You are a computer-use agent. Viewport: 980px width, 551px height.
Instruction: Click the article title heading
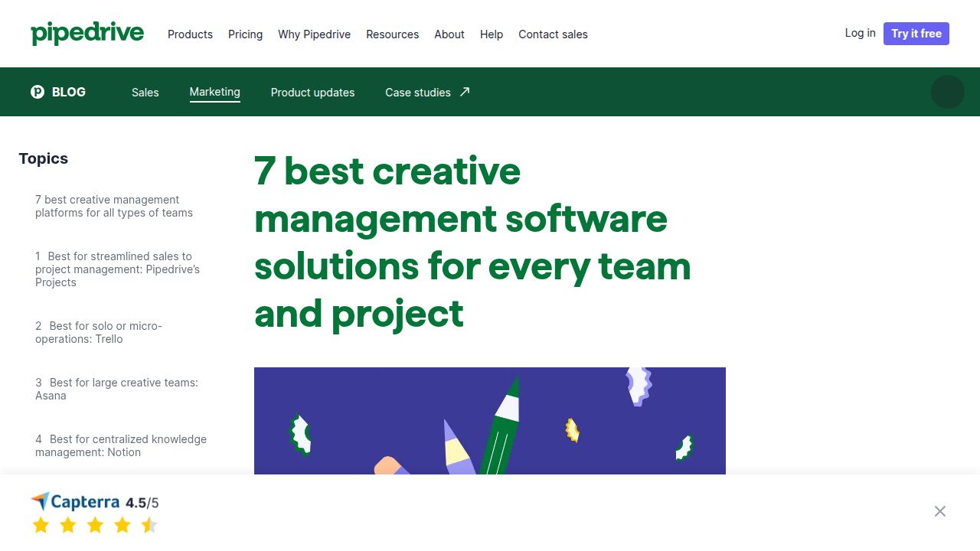point(472,242)
